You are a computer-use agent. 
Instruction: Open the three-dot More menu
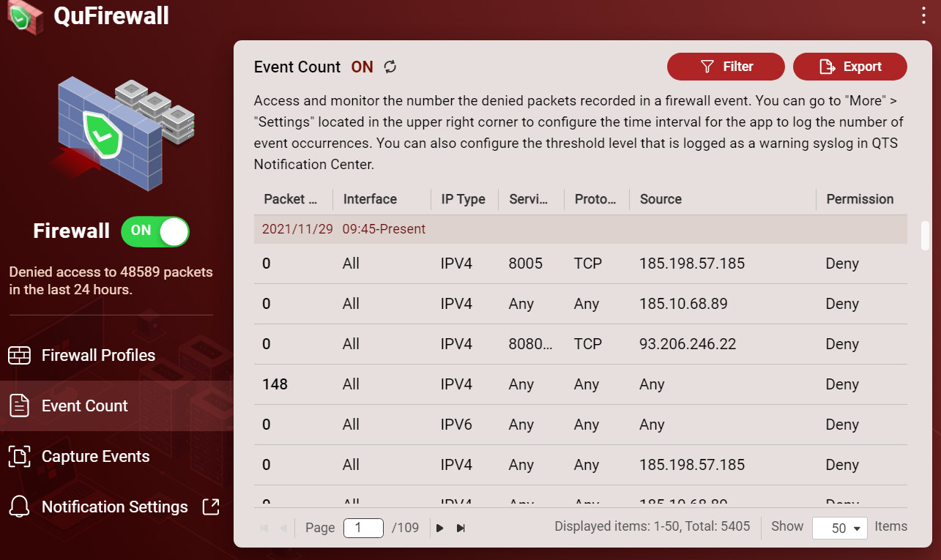(925, 16)
